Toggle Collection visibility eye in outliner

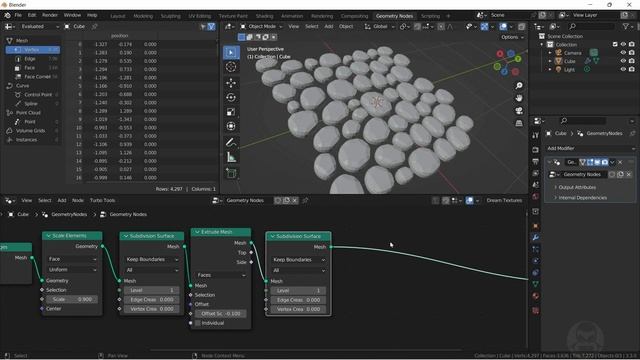coord(623,44)
